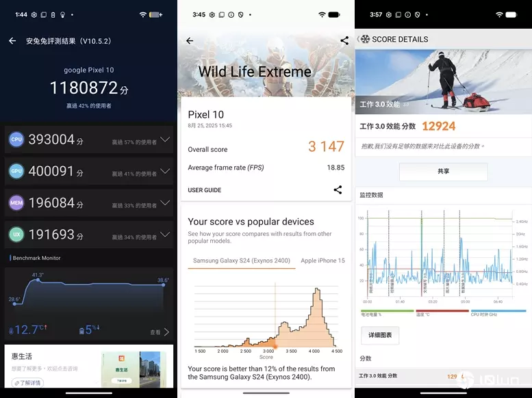Switch to the Apple iPhone 15 tab
532x398 pixels.
click(322, 261)
